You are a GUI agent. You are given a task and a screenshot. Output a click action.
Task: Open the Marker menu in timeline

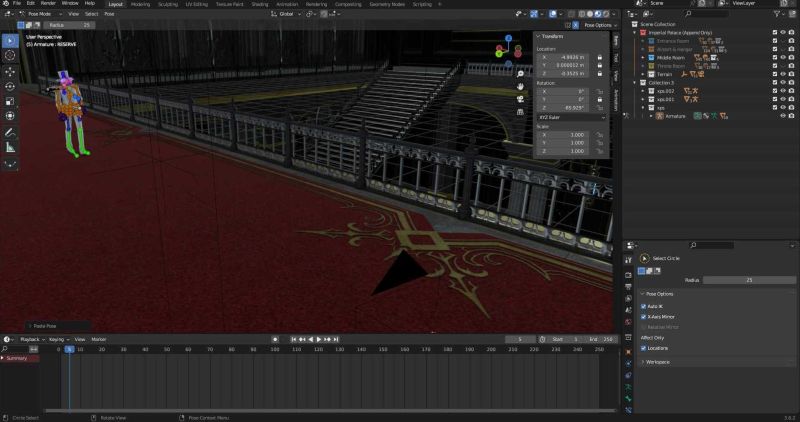point(98,339)
